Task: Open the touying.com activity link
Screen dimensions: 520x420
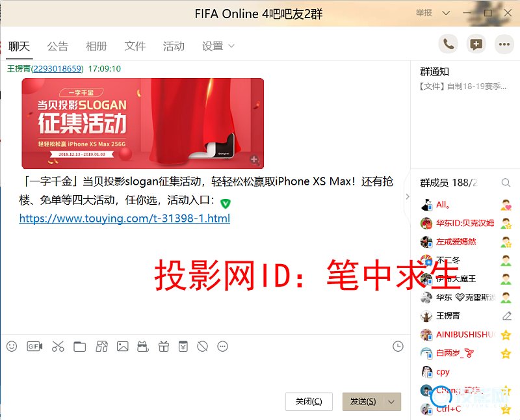Action: (x=125, y=218)
